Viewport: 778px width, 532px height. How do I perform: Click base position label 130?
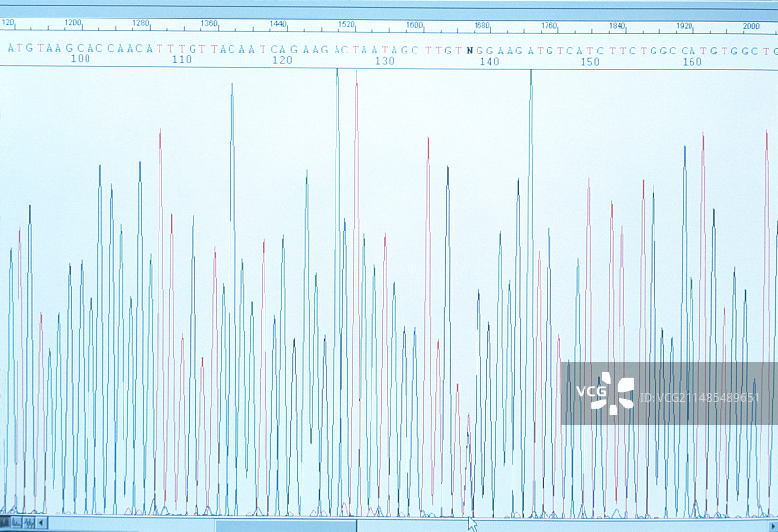384,61
